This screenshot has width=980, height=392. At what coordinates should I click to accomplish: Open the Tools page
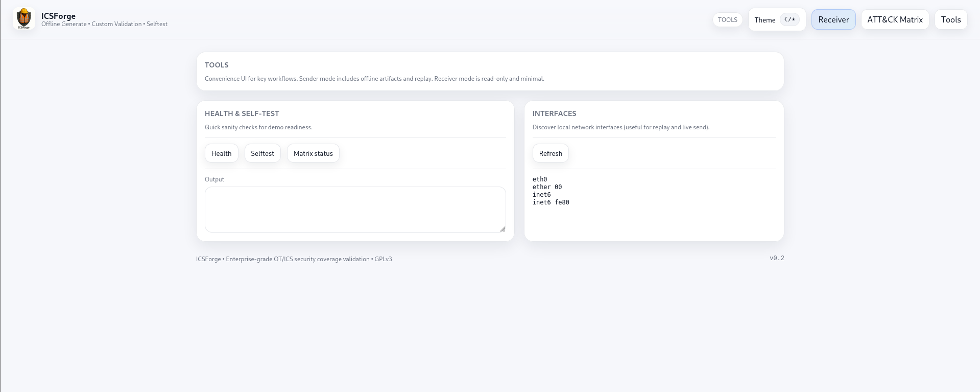pyautogui.click(x=950, y=19)
